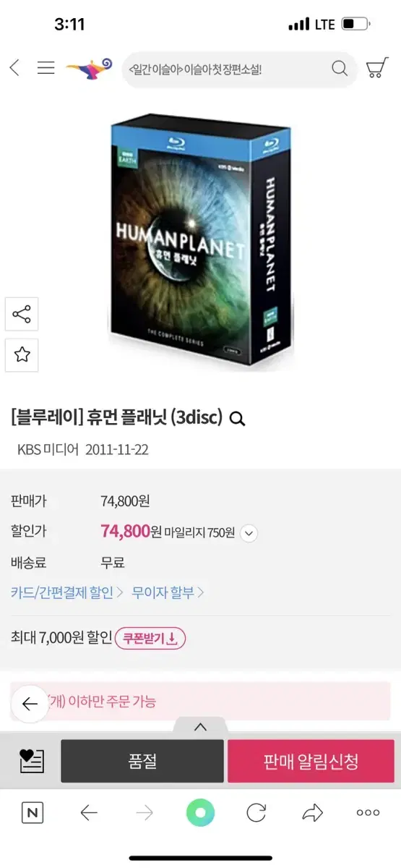Tap the search magnifier icon
This screenshot has width=401, height=868.
[340, 69]
